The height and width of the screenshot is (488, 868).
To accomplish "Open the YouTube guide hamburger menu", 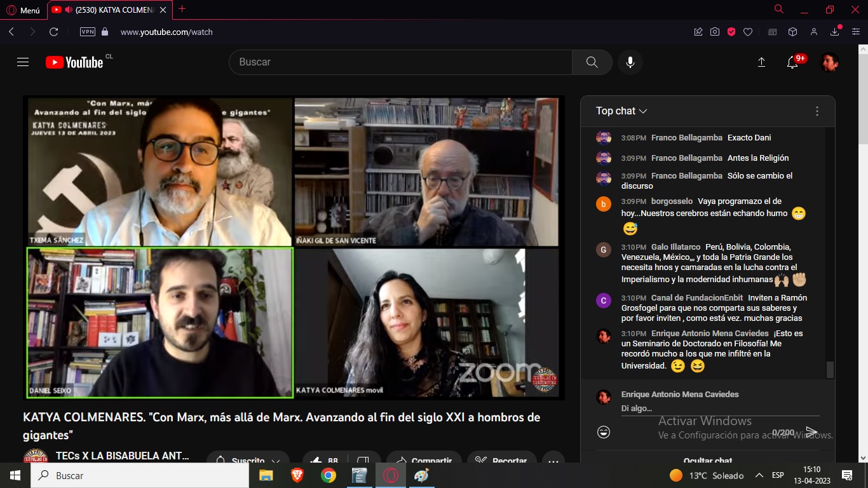I will [x=23, y=62].
